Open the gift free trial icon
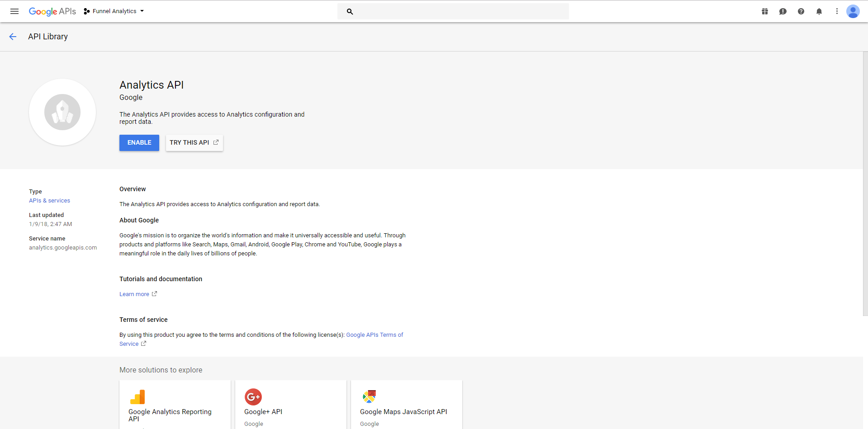The image size is (868, 429). pyautogui.click(x=765, y=11)
